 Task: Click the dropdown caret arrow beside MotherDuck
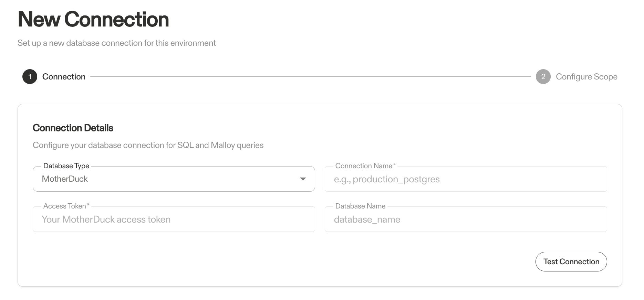[303, 179]
